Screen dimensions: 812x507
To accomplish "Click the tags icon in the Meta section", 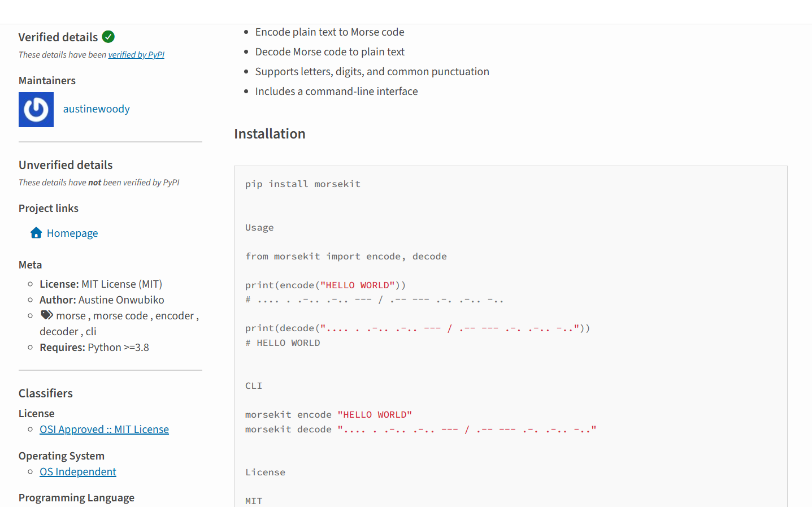I will click(x=46, y=314).
